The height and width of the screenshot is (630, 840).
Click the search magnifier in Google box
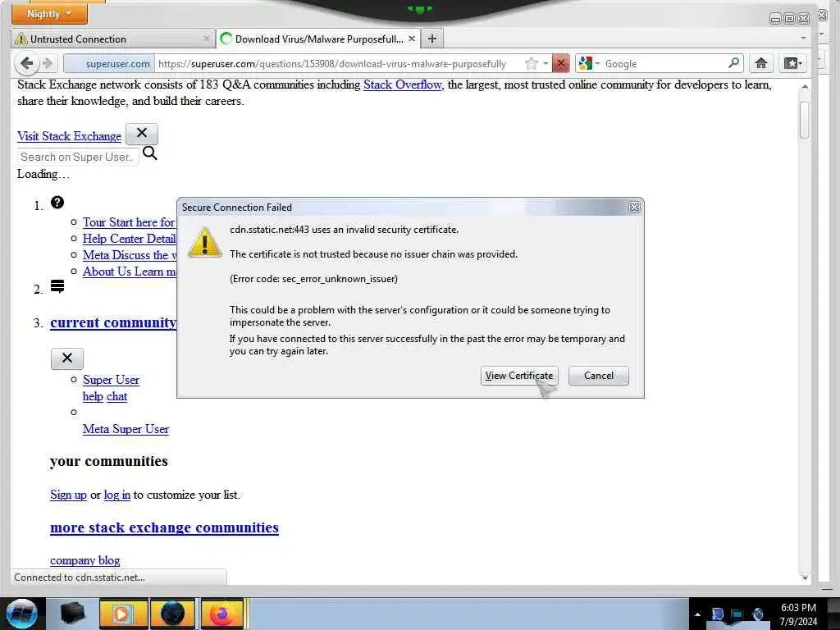coord(734,62)
